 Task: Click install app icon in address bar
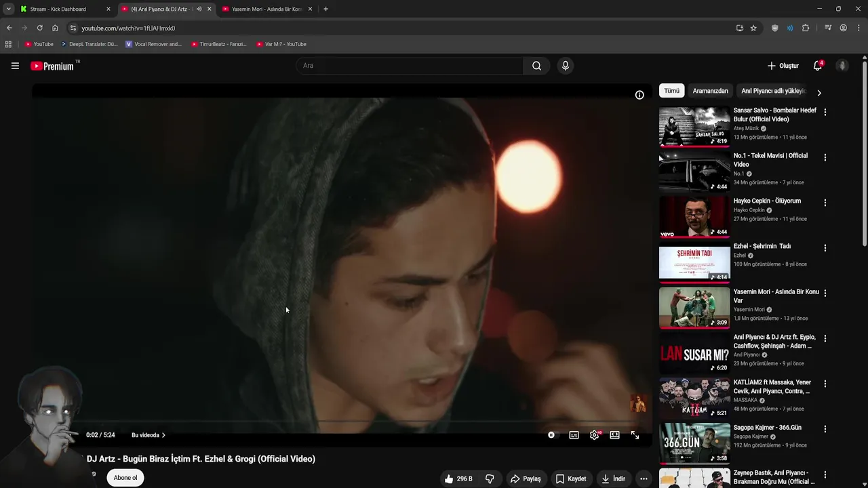(739, 28)
